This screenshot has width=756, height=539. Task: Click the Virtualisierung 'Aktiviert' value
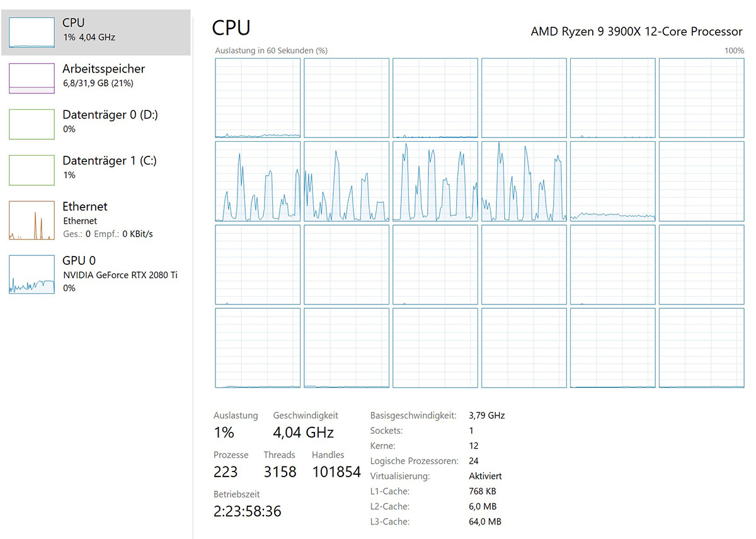485,476
